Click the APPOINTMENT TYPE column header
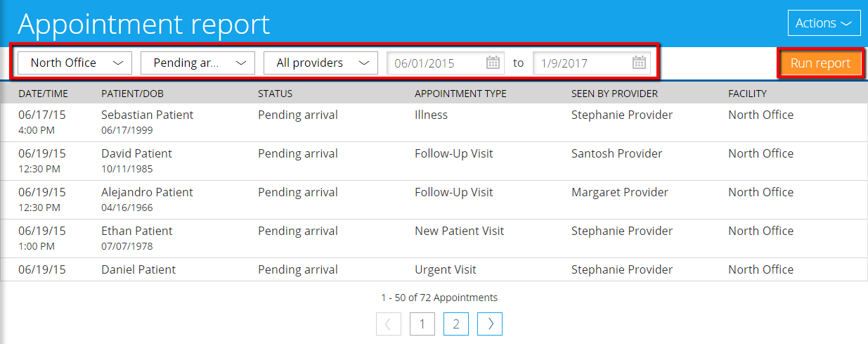868x344 pixels. (x=460, y=94)
